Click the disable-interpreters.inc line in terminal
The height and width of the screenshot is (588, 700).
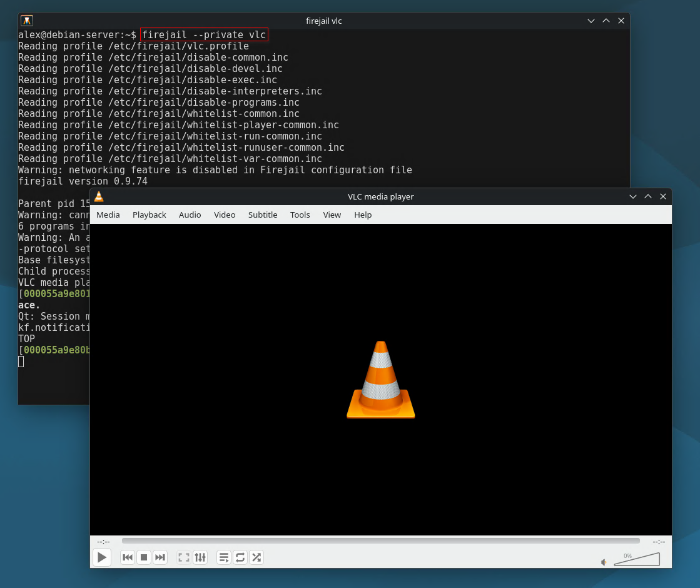tap(170, 91)
